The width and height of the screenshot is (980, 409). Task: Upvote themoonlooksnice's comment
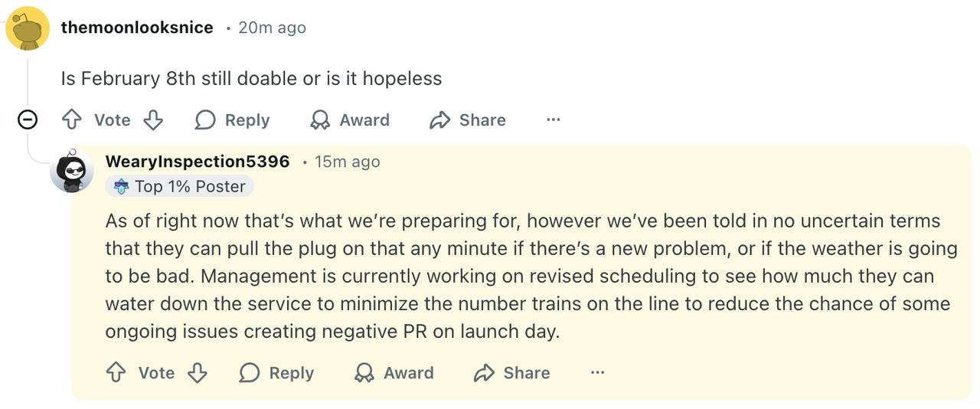tap(72, 119)
